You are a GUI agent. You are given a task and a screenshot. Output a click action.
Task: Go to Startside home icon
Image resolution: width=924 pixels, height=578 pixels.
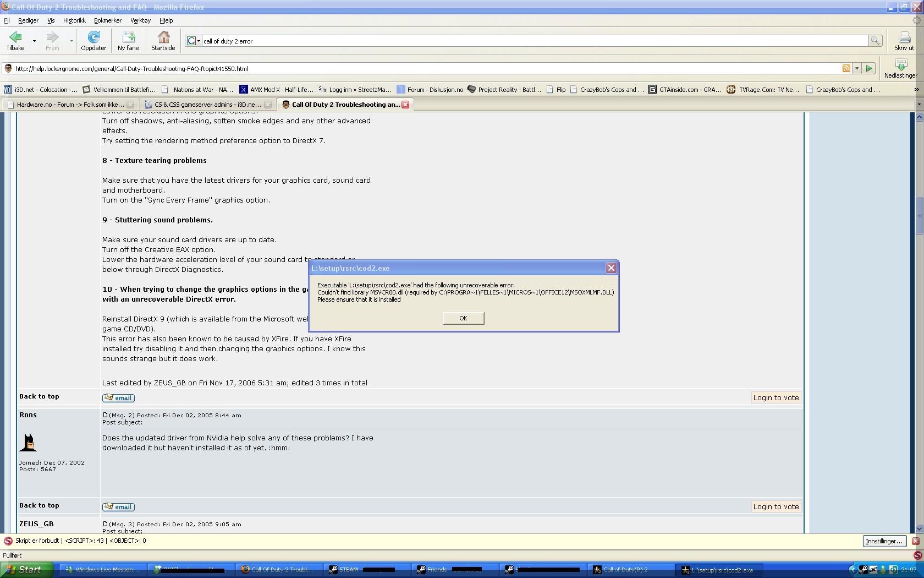[163, 41]
